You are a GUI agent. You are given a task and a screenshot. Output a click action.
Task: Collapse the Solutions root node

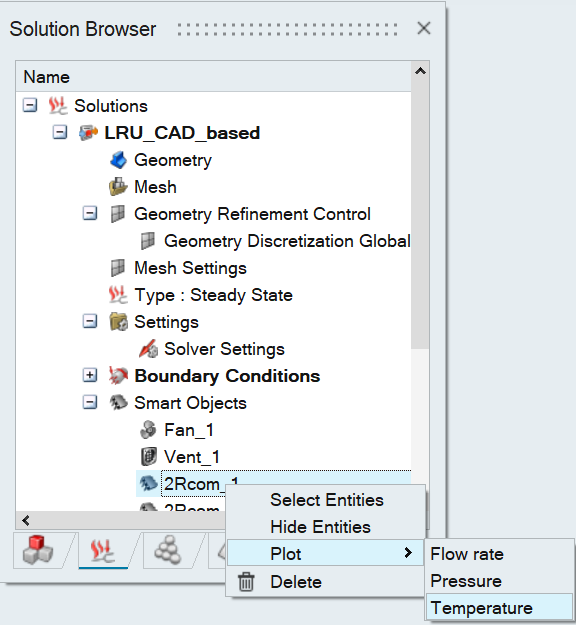pyautogui.click(x=30, y=106)
